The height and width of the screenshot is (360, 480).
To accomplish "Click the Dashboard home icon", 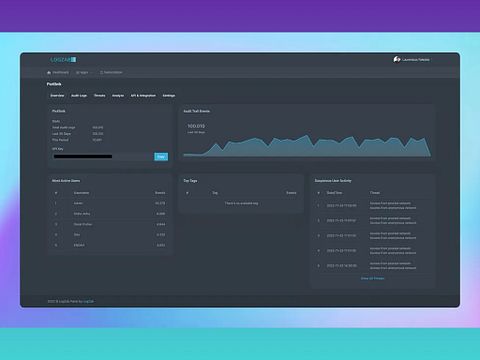I will 49,72.
